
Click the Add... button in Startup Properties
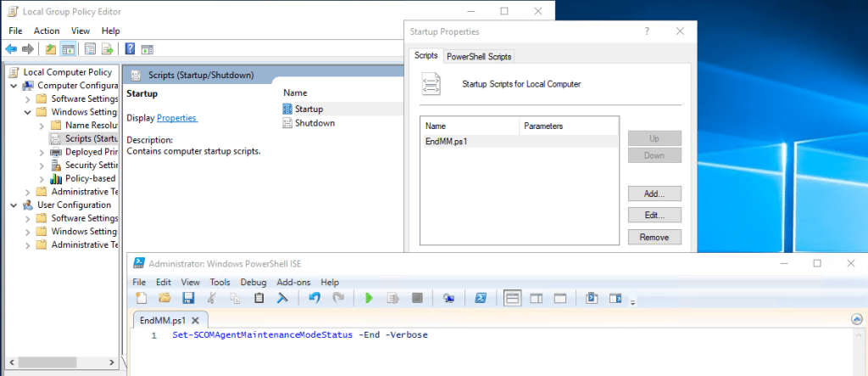click(654, 194)
